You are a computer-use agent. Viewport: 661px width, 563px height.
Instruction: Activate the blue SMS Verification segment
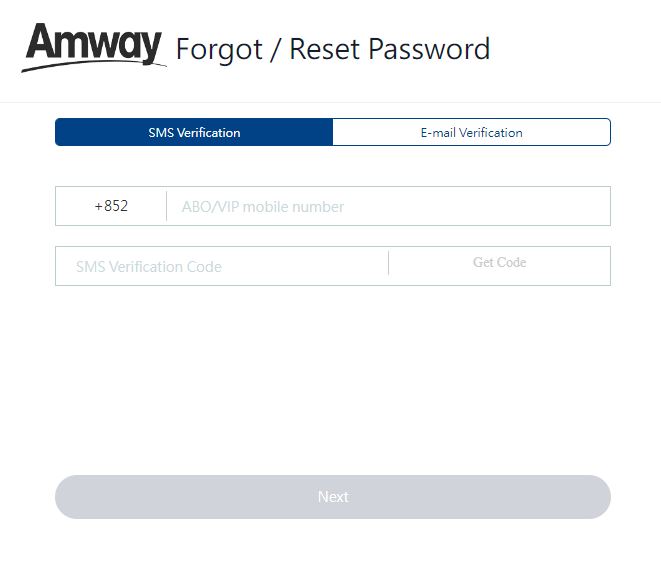pyautogui.click(x=194, y=132)
